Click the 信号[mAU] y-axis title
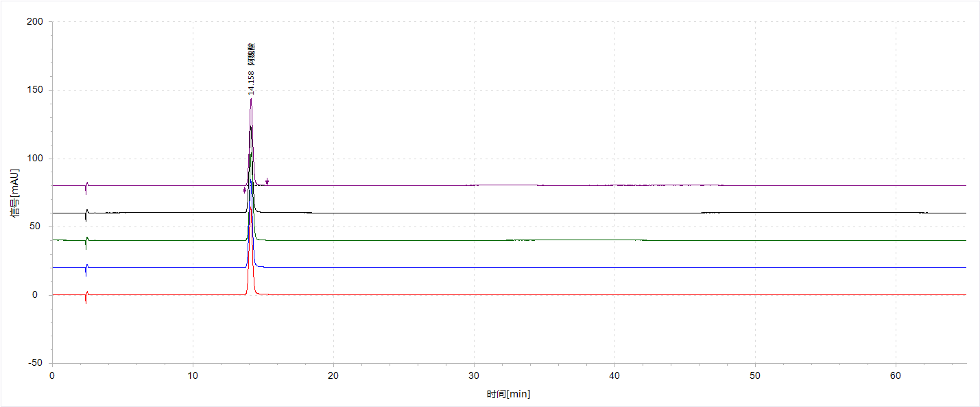980x407 pixels. pyautogui.click(x=14, y=192)
